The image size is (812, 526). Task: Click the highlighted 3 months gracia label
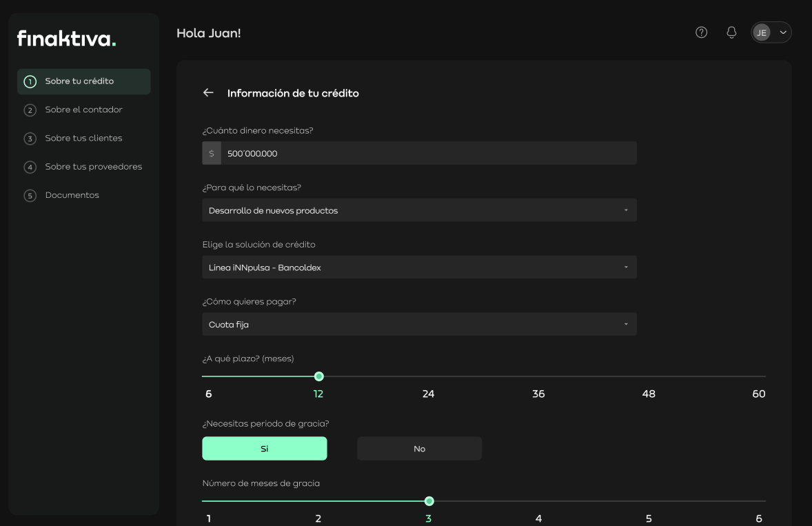(x=428, y=518)
